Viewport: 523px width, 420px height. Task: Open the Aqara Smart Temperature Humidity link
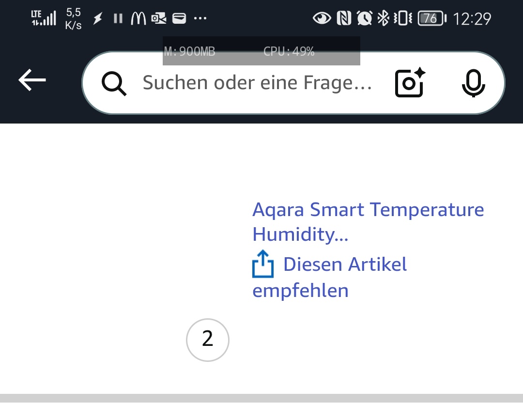368,221
